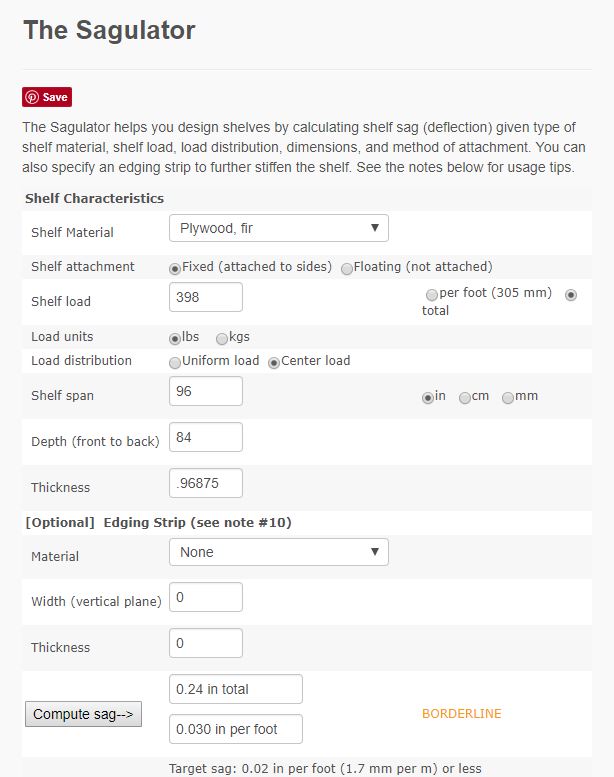Click the Shelf load input field

[x=206, y=297]
